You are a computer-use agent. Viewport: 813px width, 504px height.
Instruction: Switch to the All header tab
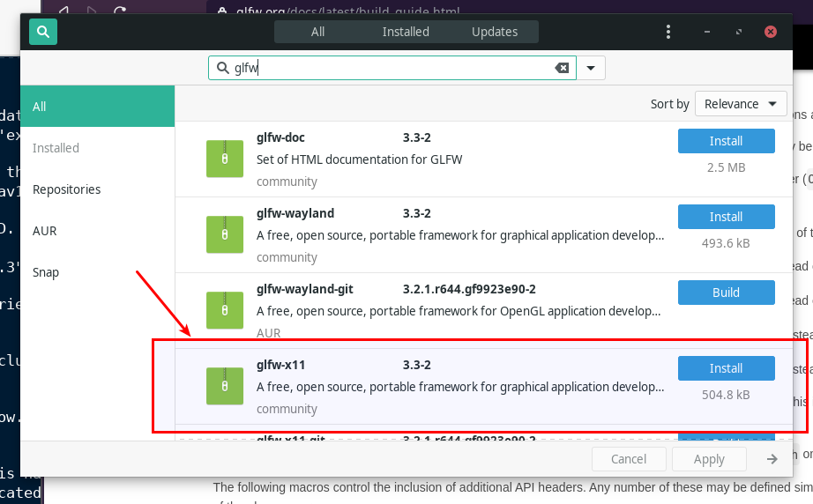317,32
